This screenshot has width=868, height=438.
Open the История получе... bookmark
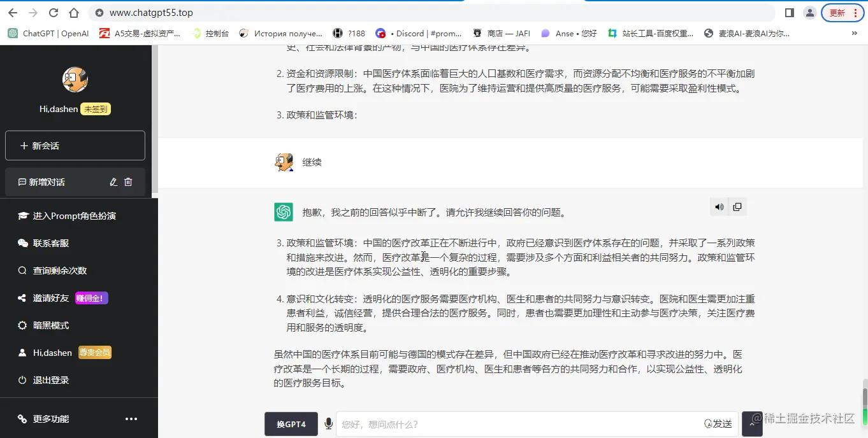pos(281,33)
